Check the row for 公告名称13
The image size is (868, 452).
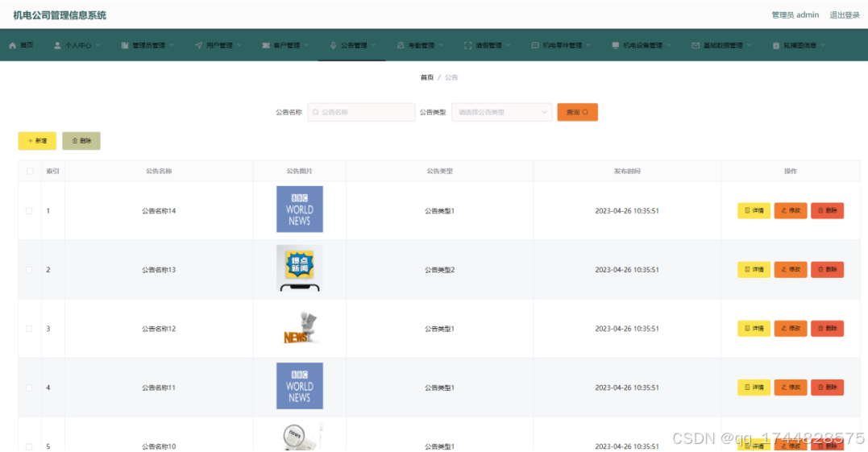point(29,270)
